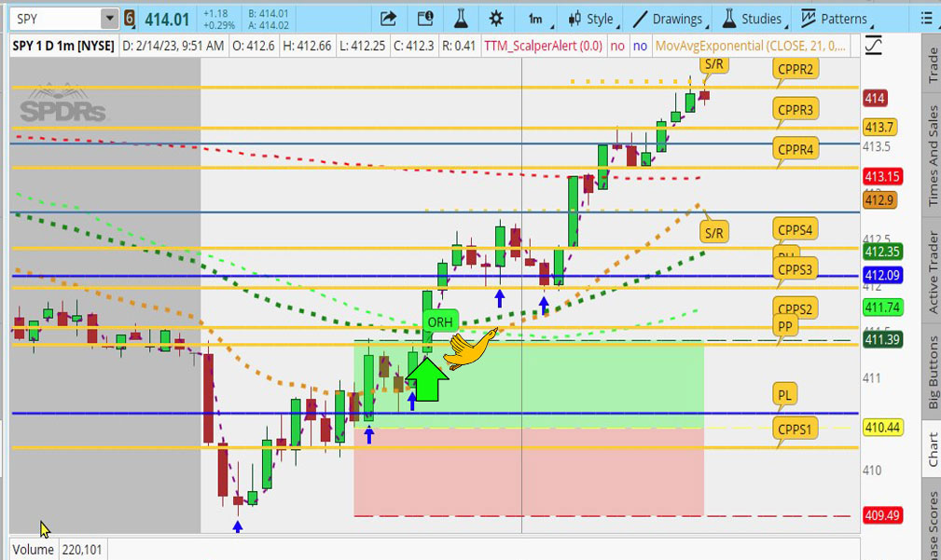Click the Volume label in lower panel
This screenshot has height=560, width=941.
click(x=33, y=549)
